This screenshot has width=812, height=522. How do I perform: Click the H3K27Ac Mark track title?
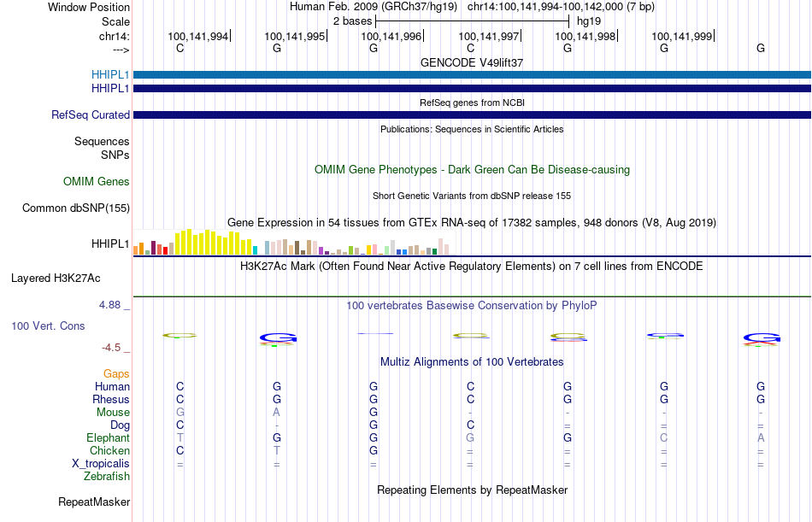pyautogui.click(x=472, y=267)
